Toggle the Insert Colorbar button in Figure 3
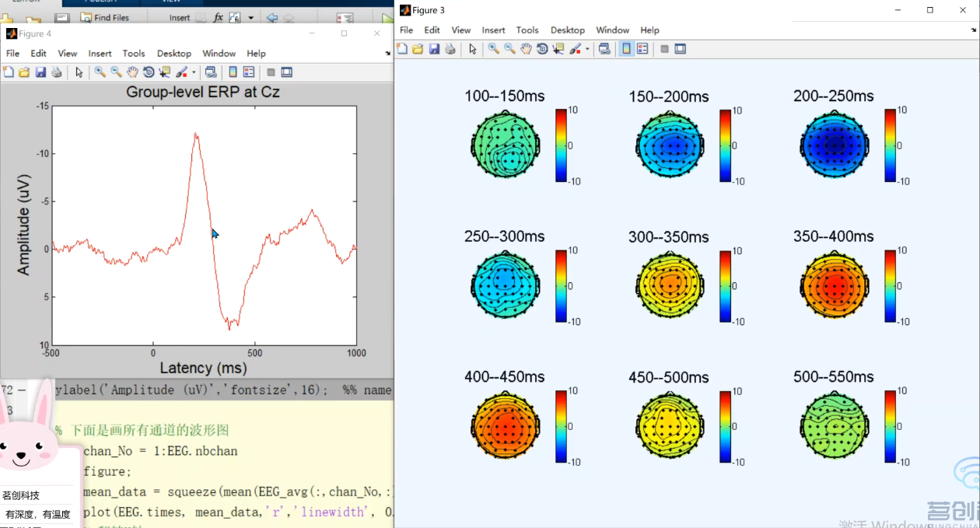 (x=626, y=49)
